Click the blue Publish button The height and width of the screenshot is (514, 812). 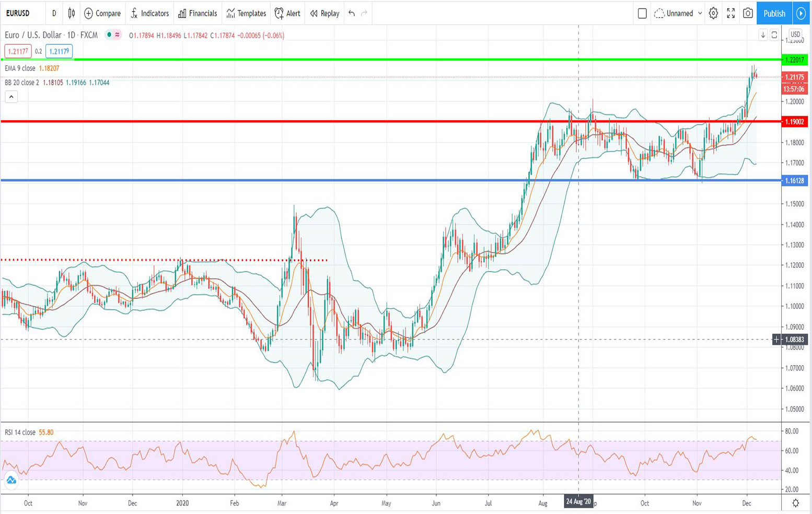(774, 14)
